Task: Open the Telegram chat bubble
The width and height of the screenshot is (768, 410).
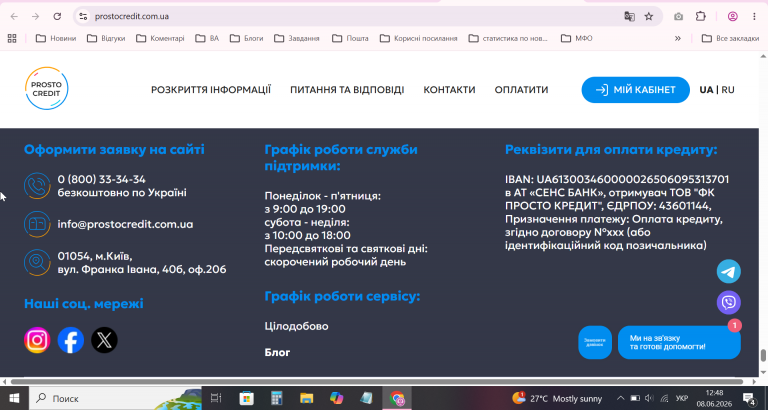Action: [729, 271]
